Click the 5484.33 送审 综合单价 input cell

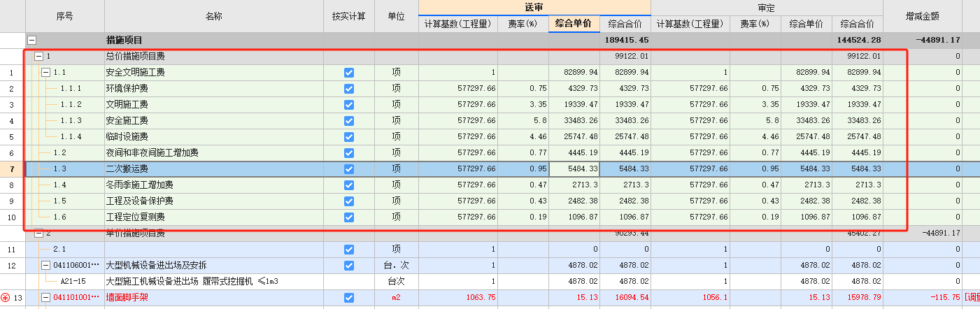pos(574,168)
